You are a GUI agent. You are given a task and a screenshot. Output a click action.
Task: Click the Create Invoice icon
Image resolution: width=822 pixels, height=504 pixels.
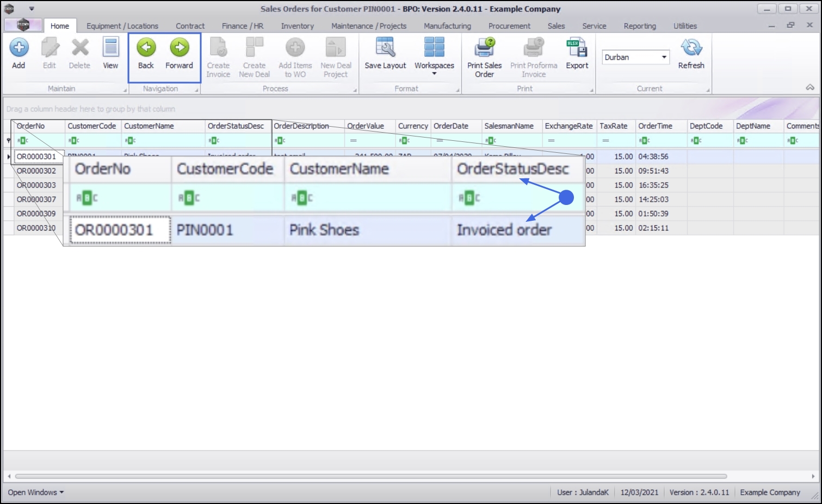tap(218, 48)
